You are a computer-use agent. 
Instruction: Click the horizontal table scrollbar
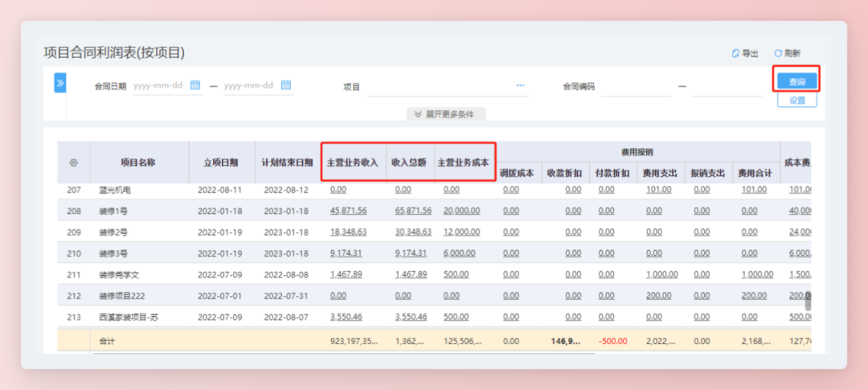pyautogui.click(x=343, y=352)
